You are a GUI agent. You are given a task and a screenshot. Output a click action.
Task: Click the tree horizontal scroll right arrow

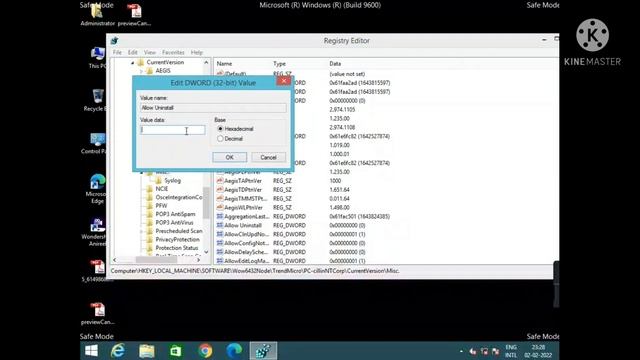point(198,260)
